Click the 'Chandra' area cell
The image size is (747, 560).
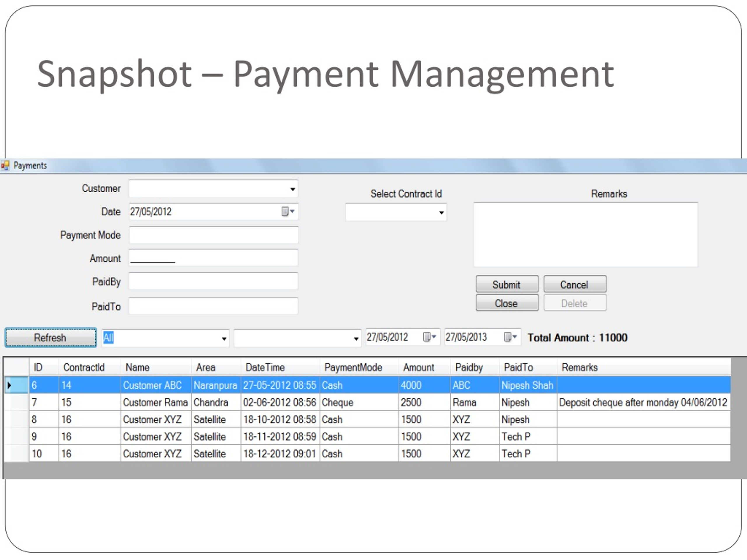216,402
